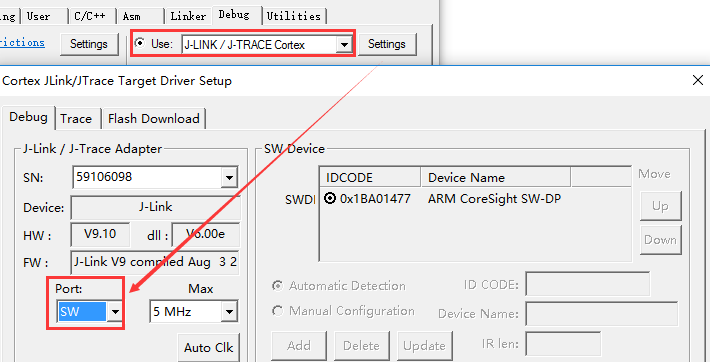The height and width of the screenshot is (362, 710).
Task: Select the Use debugger radio button
Action: click(x=140, y=43)
